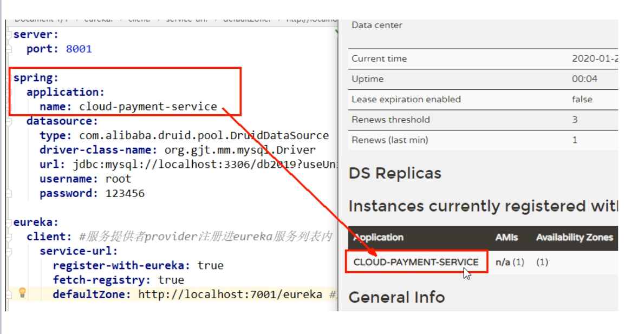Viewport: 644px width, 334px height.
Task: Click the driver-class-name value line
Action: click(x=240, y=150)
